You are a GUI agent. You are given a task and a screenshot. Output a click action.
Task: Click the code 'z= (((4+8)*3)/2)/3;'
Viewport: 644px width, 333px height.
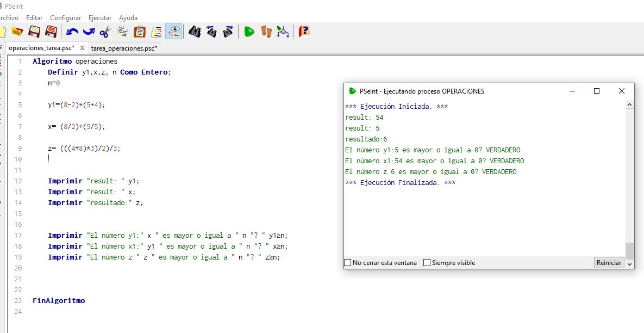tap(84, 149)
